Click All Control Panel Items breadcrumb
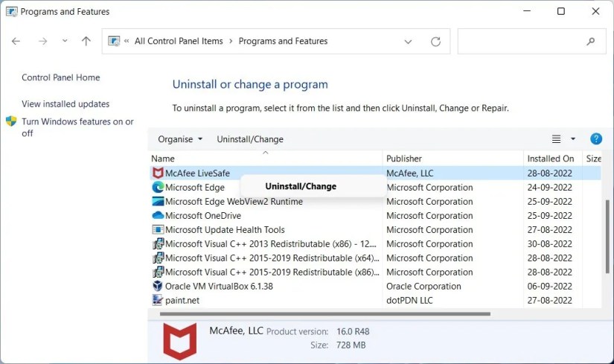 179,41
